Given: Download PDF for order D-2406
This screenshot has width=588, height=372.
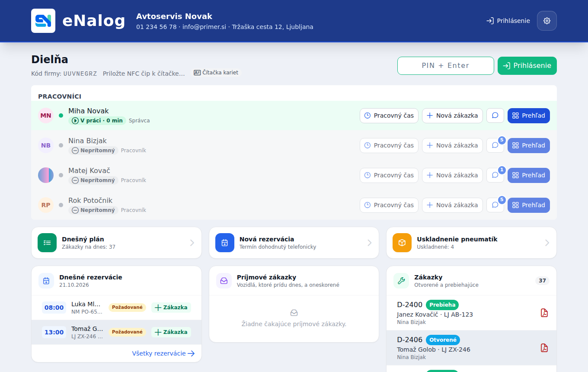Looking at the screenshot, I should pos(544,348).
